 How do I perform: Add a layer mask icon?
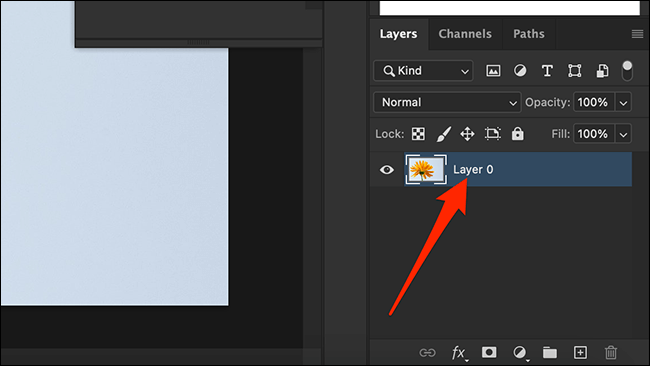(x=489, y=352)
